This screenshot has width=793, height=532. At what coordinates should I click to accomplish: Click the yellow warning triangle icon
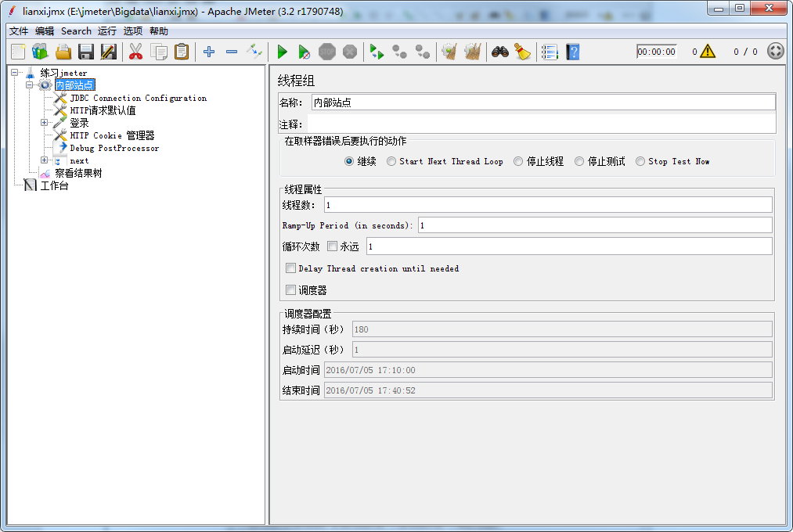coord(708,51)
